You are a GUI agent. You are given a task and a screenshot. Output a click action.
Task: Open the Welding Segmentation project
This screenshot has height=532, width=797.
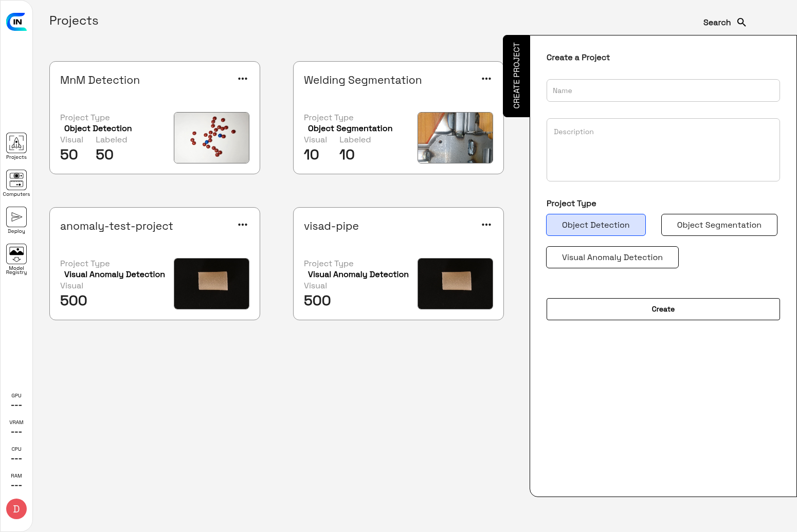pyautogui.click(x=363, y=80)
